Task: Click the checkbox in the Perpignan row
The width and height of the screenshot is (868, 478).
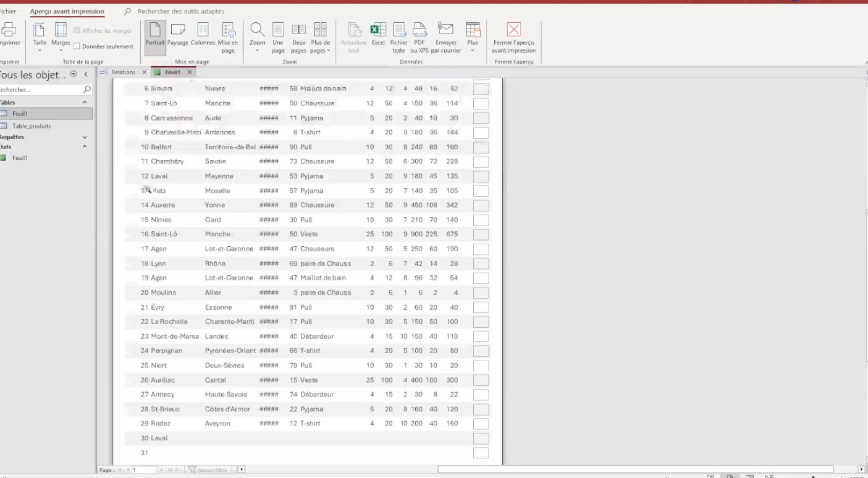Action: pos(481,351)
